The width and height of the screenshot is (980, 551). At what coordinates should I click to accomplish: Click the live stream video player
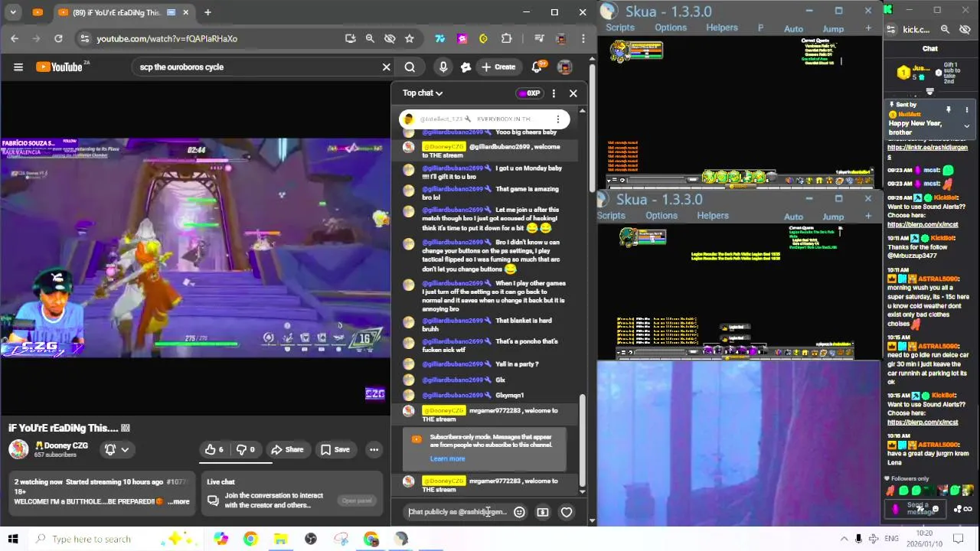[195, 248]
